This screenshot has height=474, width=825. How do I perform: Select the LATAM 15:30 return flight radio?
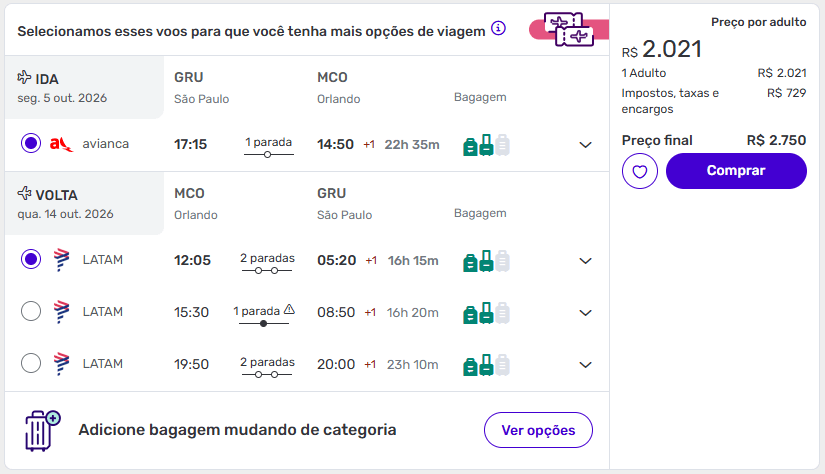pos(31,312)
